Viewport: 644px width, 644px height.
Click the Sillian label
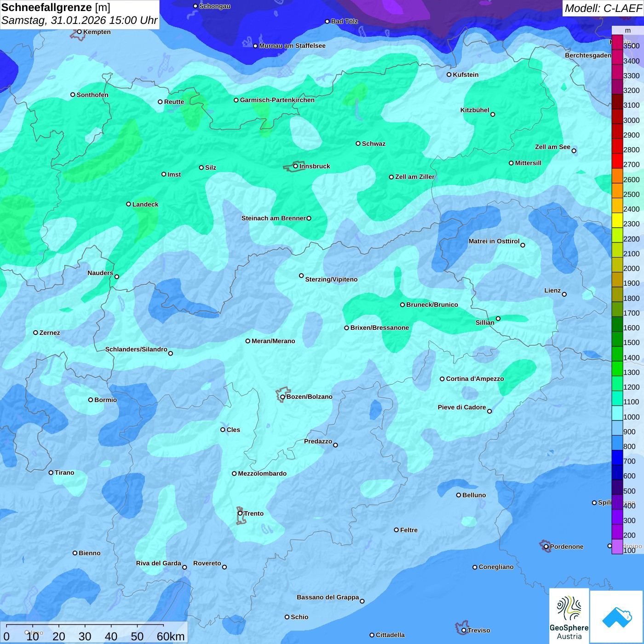485,322
